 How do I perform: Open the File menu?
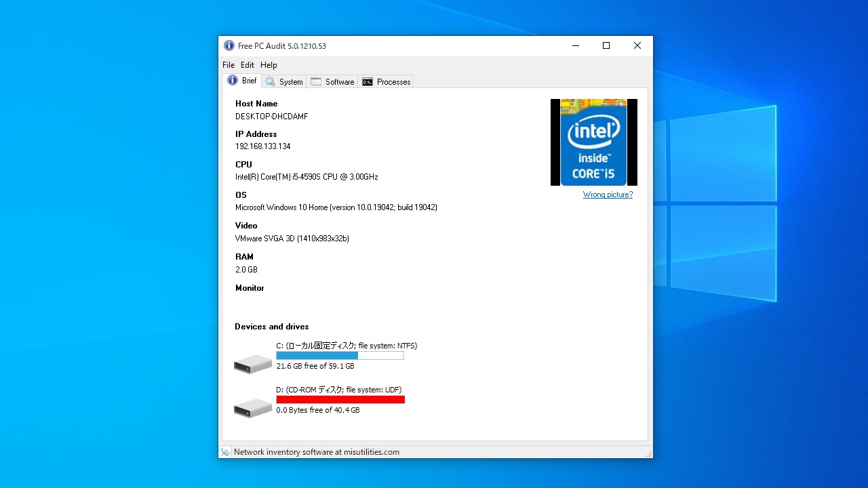click(229, 65)
